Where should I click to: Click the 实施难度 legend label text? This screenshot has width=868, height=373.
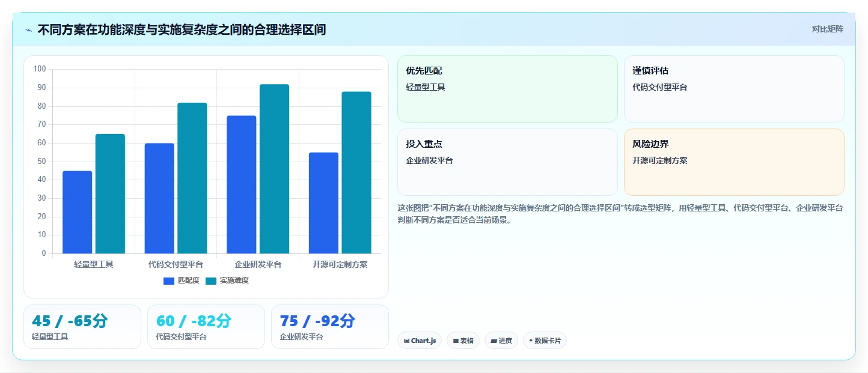(x=234, y=281)
